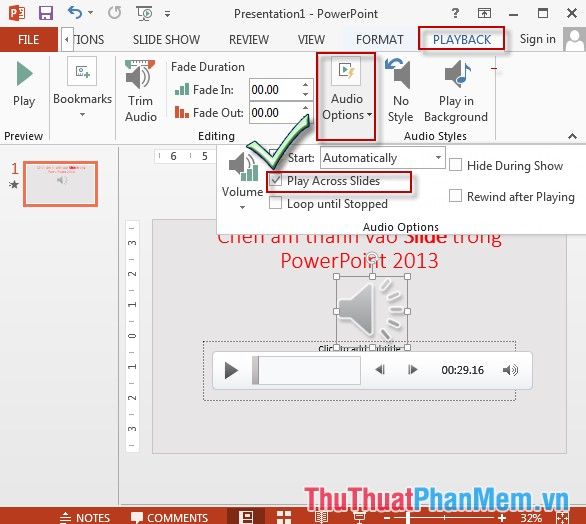Click the Fade Out duration field
This screenshot has height=524, width=586.
[x=275, y=112]
